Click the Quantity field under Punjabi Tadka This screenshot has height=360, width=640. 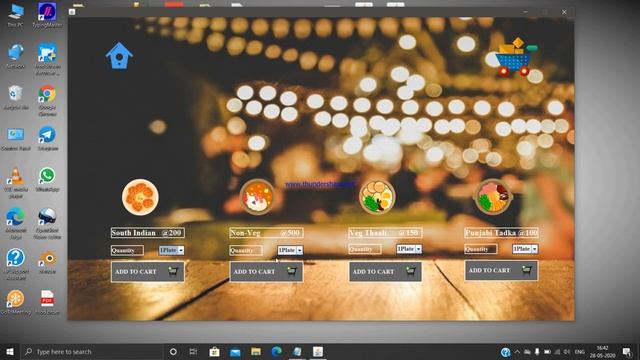(x=481, y=249)
